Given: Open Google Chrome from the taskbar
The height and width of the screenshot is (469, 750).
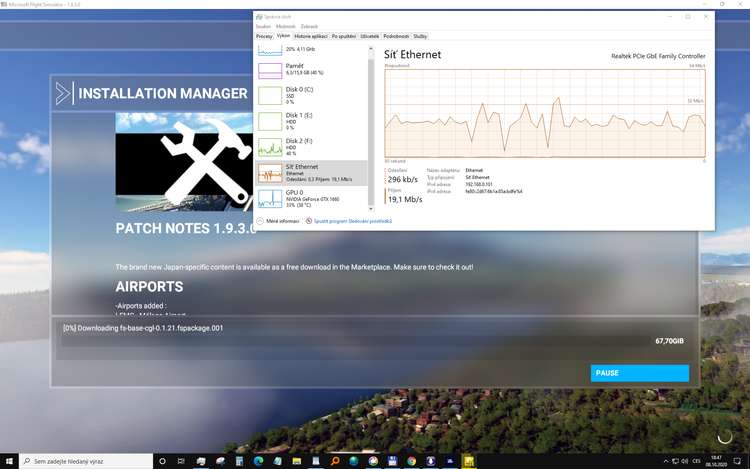Looking at the screenshot, I should coord(411,461).
